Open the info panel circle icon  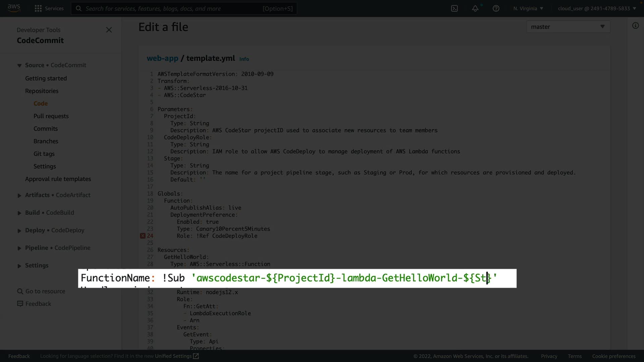[x=635, y=26]
